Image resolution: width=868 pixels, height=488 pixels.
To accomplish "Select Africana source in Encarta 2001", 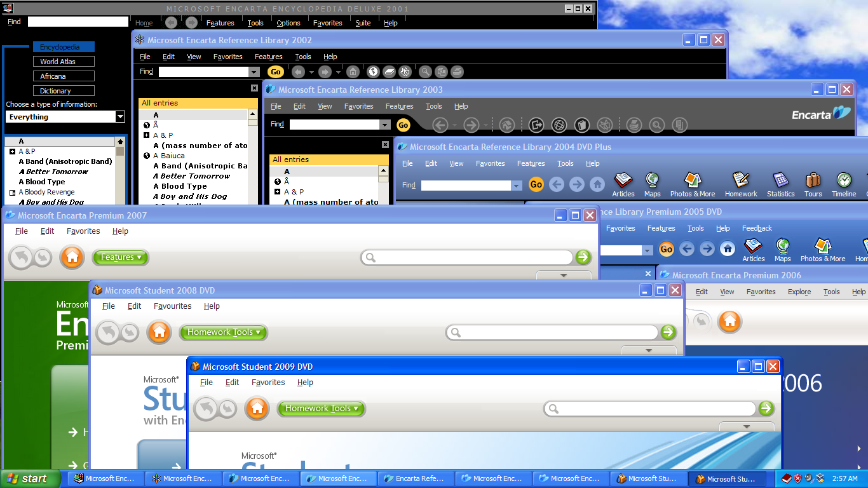I will 64,76.
